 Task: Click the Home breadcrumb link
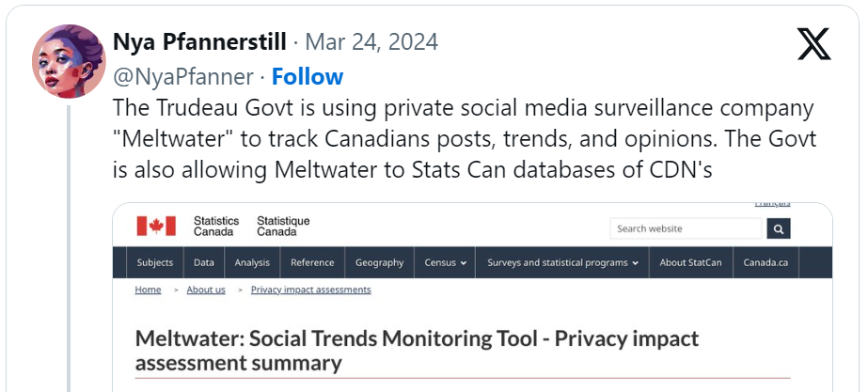click(x=148, y=290)
